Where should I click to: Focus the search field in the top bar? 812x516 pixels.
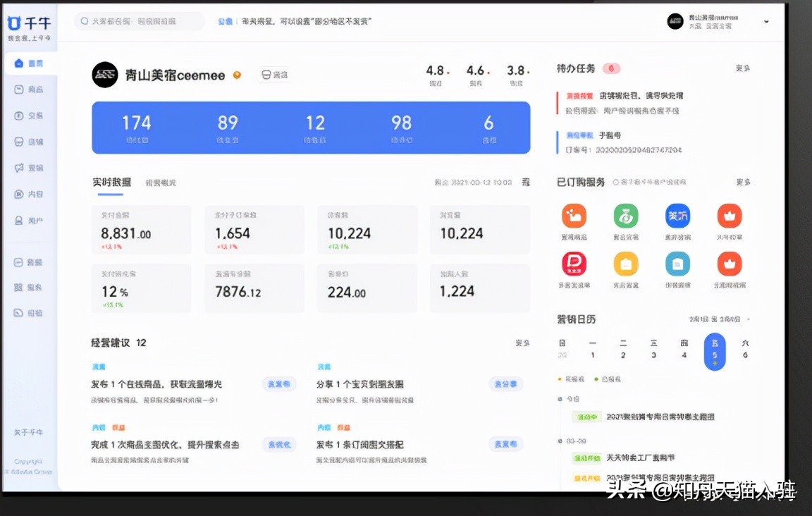click(140, 21)
